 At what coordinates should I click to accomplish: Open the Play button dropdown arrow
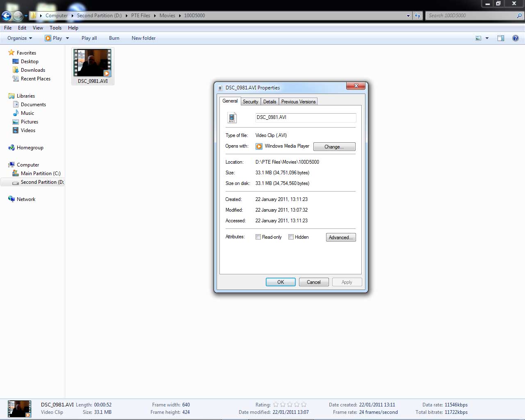point(68,38)
